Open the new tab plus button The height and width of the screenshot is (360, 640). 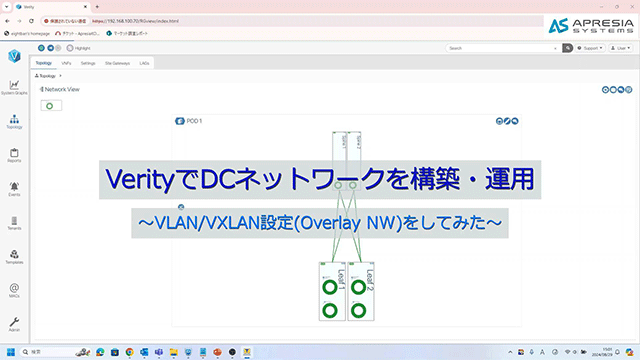97,7
